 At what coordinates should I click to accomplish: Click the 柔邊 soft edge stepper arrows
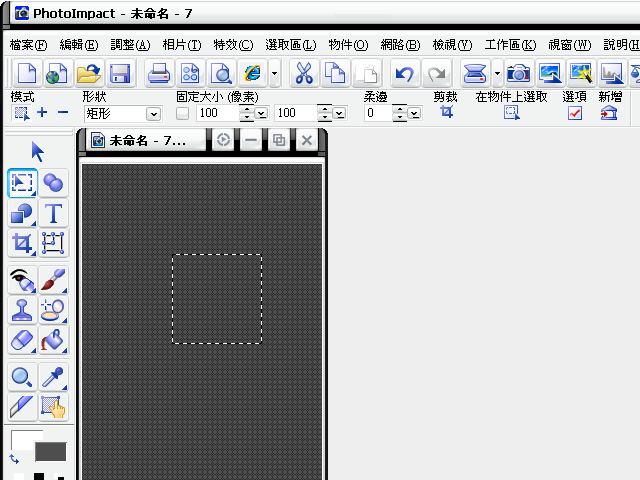[x=400, y=113]
